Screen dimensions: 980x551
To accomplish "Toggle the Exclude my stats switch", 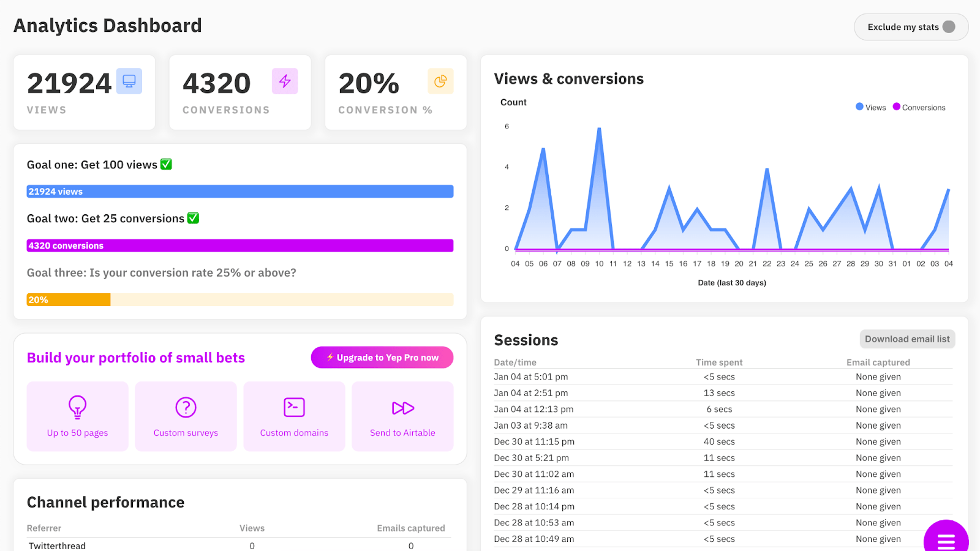I will click(x=948, y=27).
